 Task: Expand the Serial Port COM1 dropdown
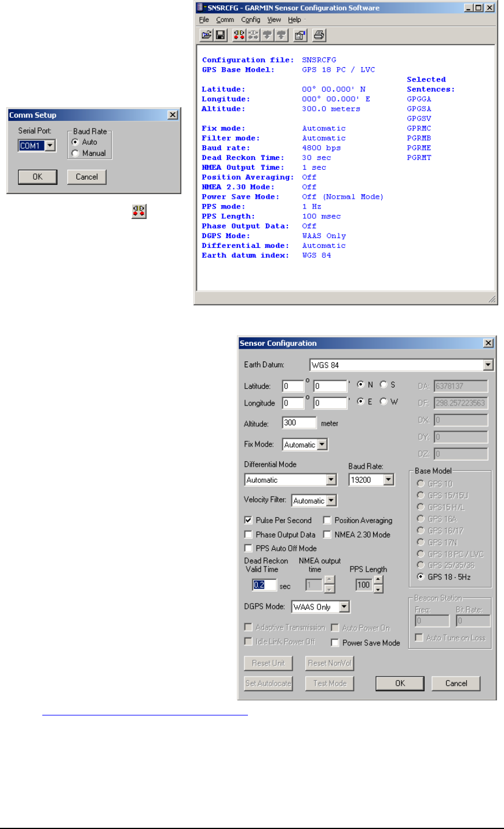click(x=50, y=146)
